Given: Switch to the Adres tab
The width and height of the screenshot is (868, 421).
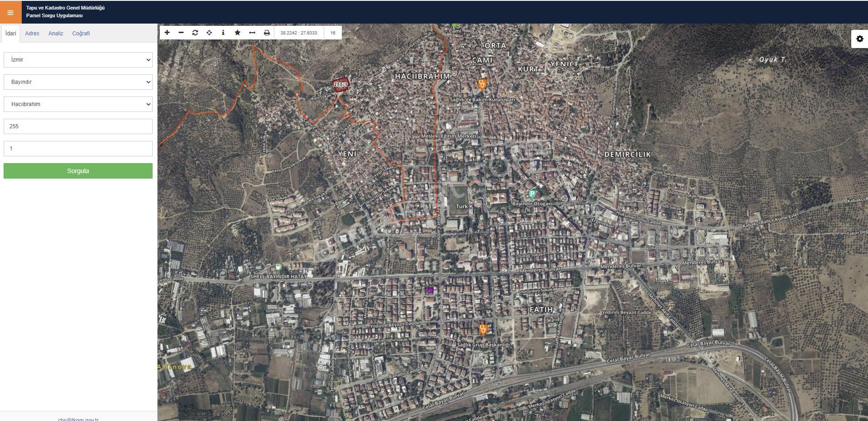Looking at the screenshot, I should tap(32, 34).
